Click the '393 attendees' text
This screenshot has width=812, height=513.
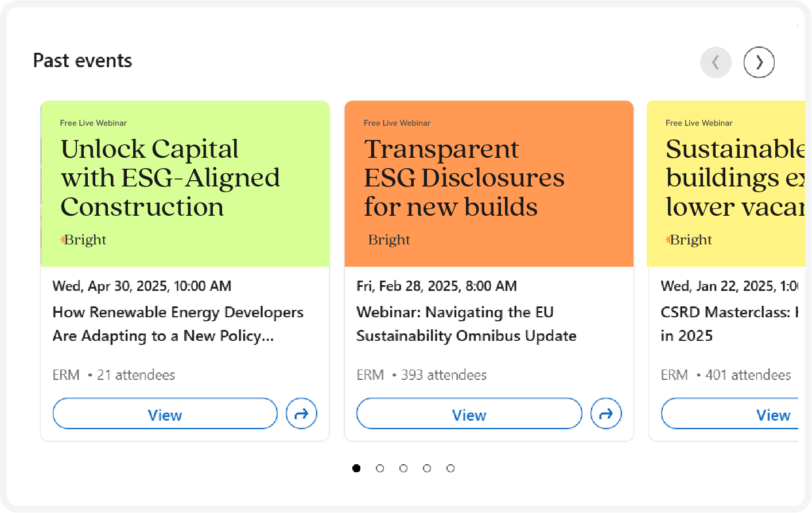click(444, 375)
